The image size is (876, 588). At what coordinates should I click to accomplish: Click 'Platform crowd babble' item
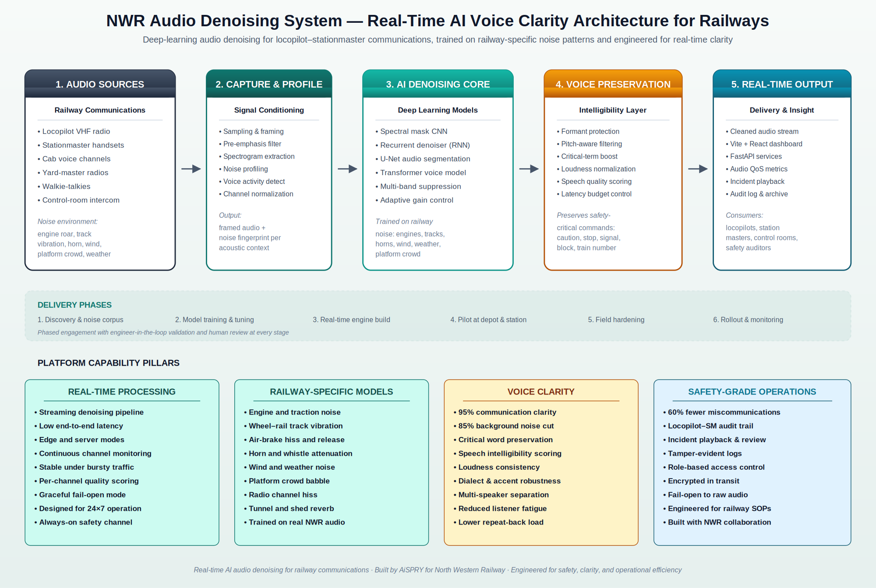point(287,481)
